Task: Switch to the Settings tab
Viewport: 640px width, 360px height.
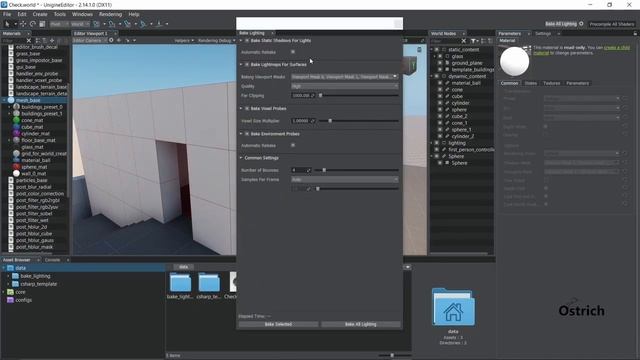Action: coord(543,33)
